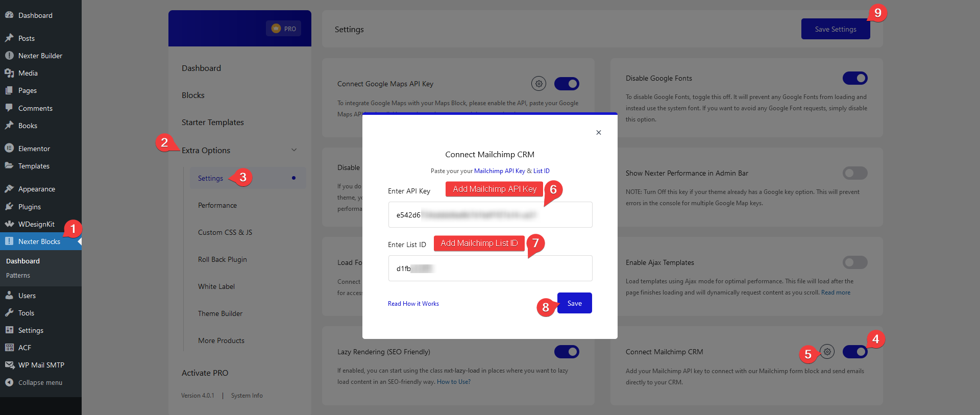Screen dimensions: 980x415
Task: Open Connect Mailchimp CRM gear settings
Action: pos(827,351)
